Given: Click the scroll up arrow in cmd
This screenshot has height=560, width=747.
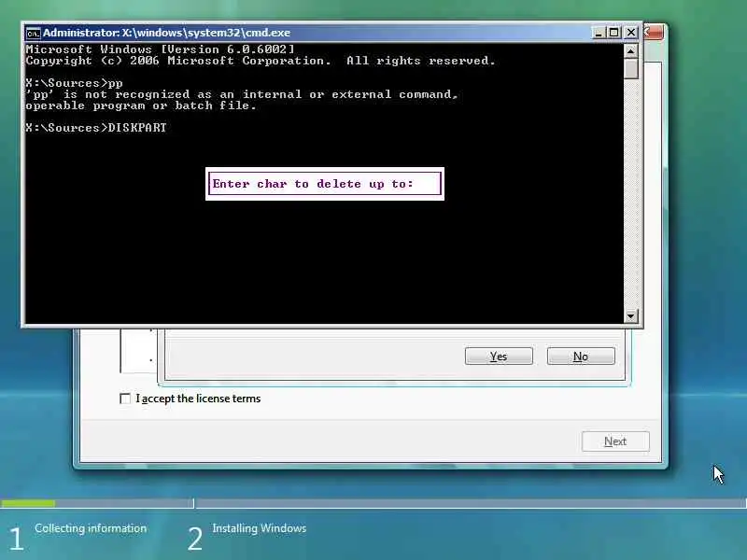Looking at the screenshot, I should tap(631, 50).
